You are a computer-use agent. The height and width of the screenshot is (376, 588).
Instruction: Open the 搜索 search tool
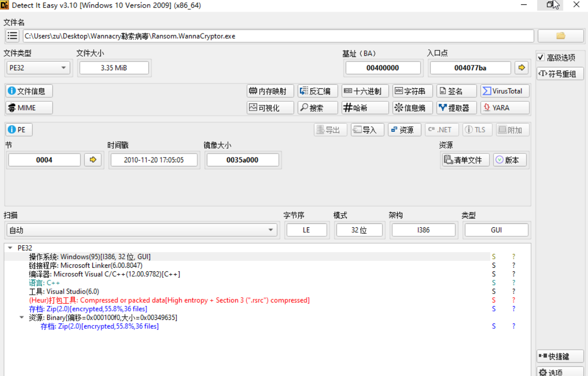[318, 108]
